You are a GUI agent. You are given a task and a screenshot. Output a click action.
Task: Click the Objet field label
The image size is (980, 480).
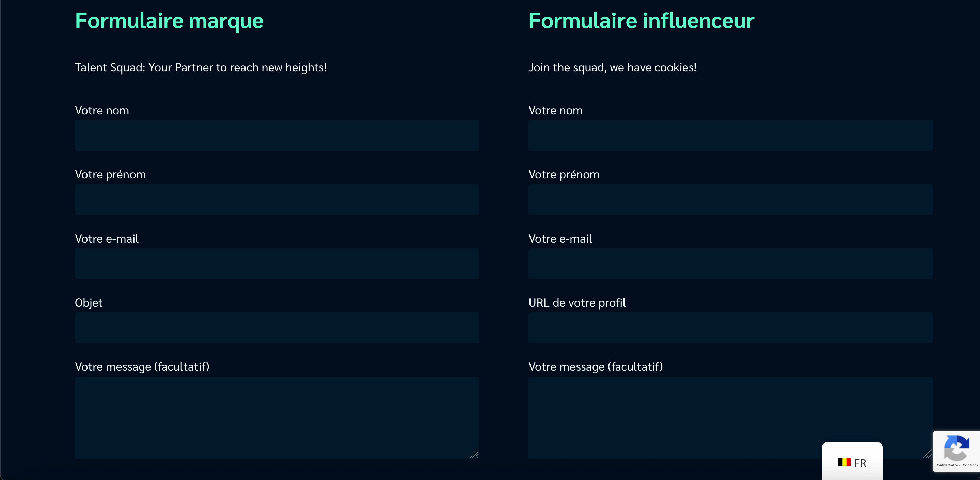tap(89, 303)
